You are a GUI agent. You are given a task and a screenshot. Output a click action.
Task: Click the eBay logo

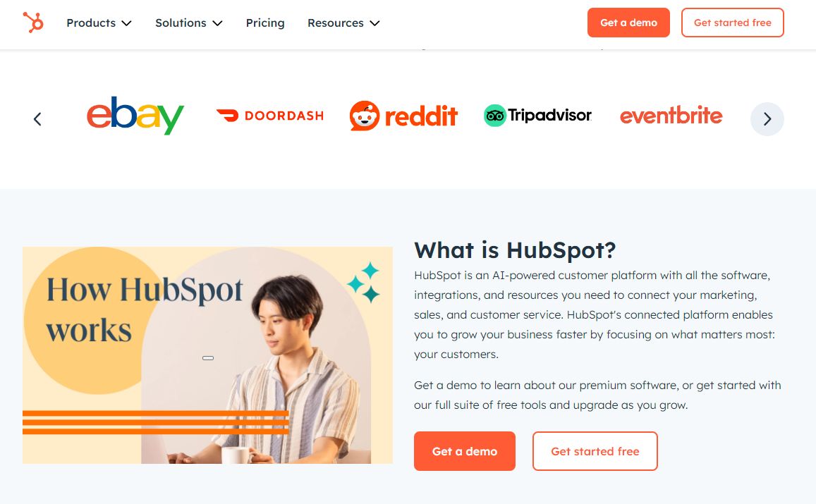135,116
